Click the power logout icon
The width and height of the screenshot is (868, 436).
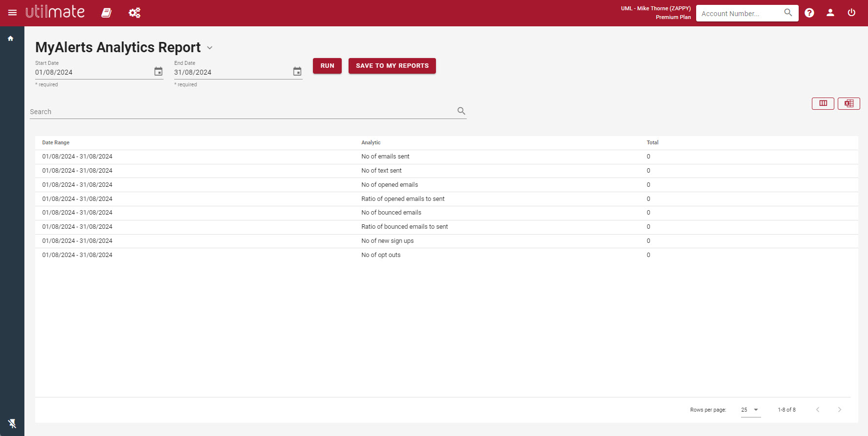point(851,13)
